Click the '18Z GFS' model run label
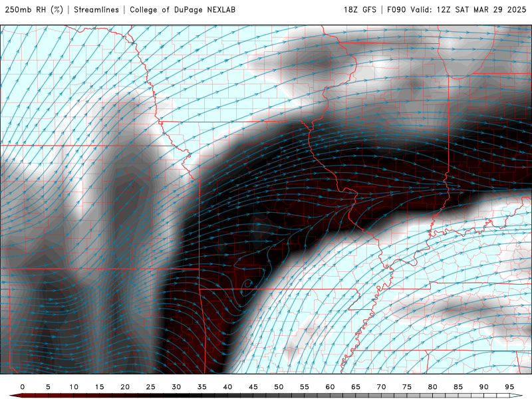The image size is (532, 399). (360, 9)
